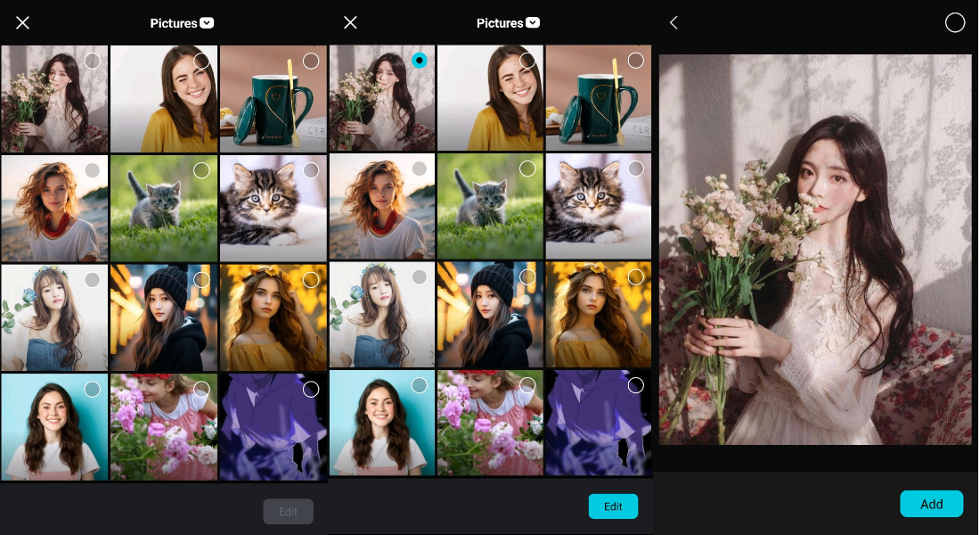
Task: Open curly redhead beach photo in first panel
Action: tap(54, 209)
